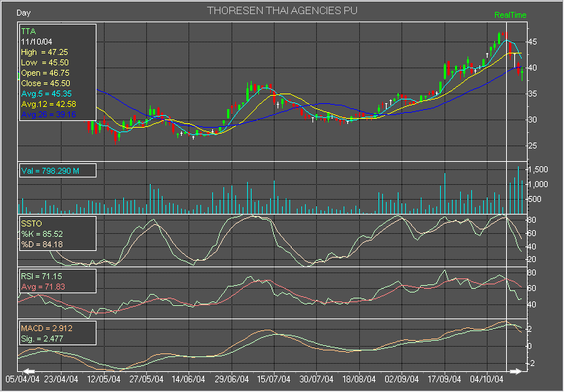Click the Day timeframe label

pyautogui.click(x=24, y=13)
